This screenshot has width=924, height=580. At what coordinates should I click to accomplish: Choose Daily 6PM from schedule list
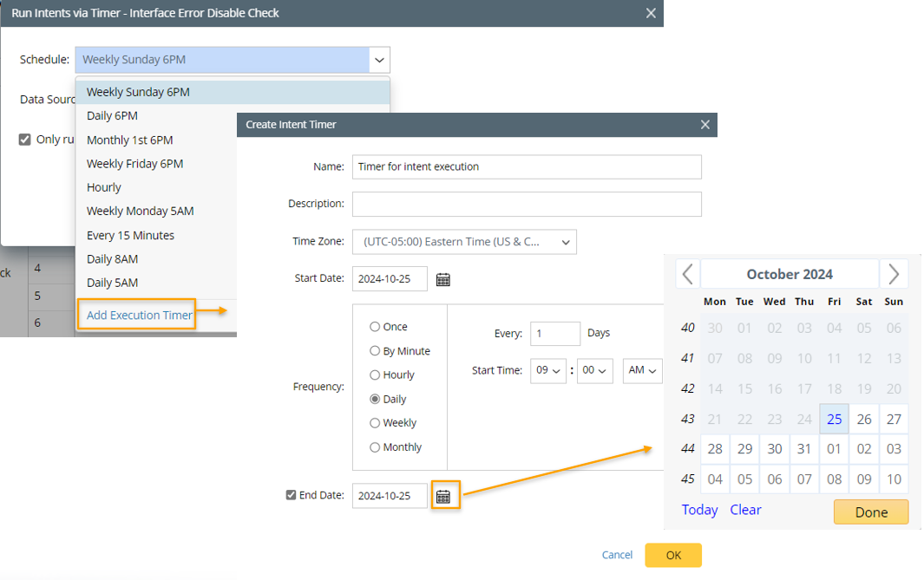112,115
